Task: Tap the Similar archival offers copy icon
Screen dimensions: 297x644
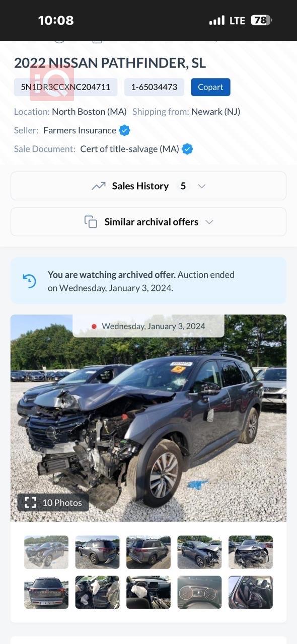Action: coord(91,222)
